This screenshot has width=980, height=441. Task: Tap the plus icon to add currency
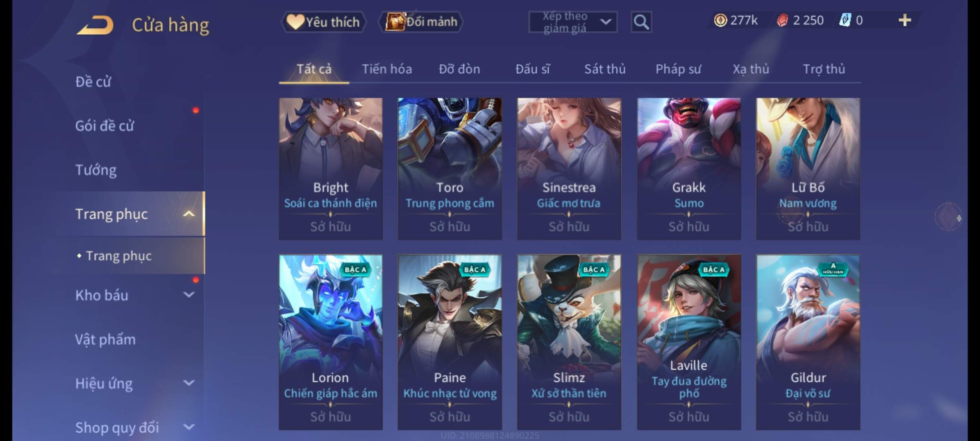coord(905,20)
